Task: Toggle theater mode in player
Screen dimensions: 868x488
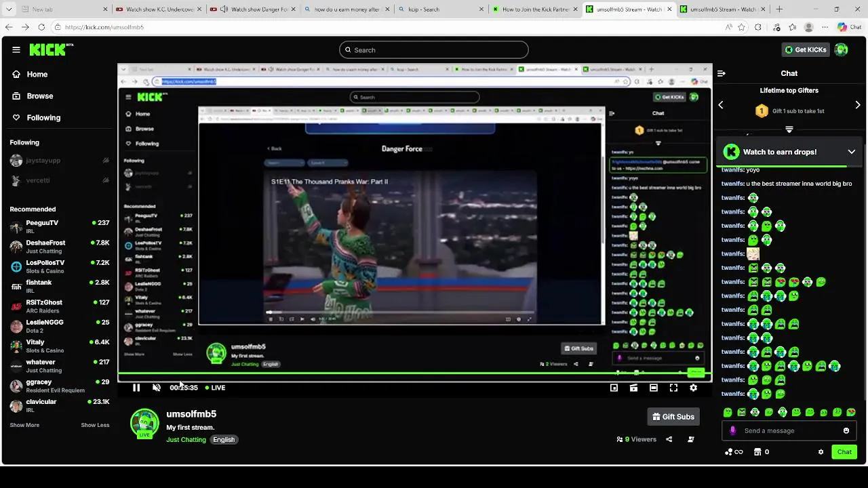Action: tap(654, 388)
